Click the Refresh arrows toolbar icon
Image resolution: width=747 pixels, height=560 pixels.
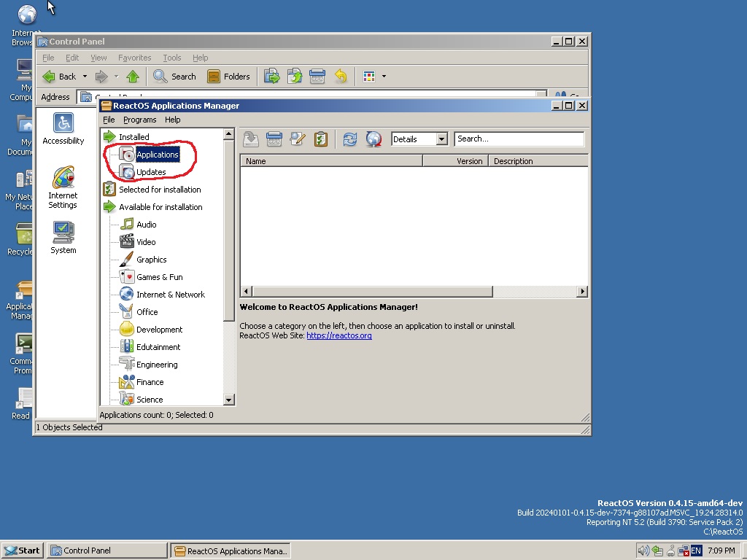pos(350,139)
